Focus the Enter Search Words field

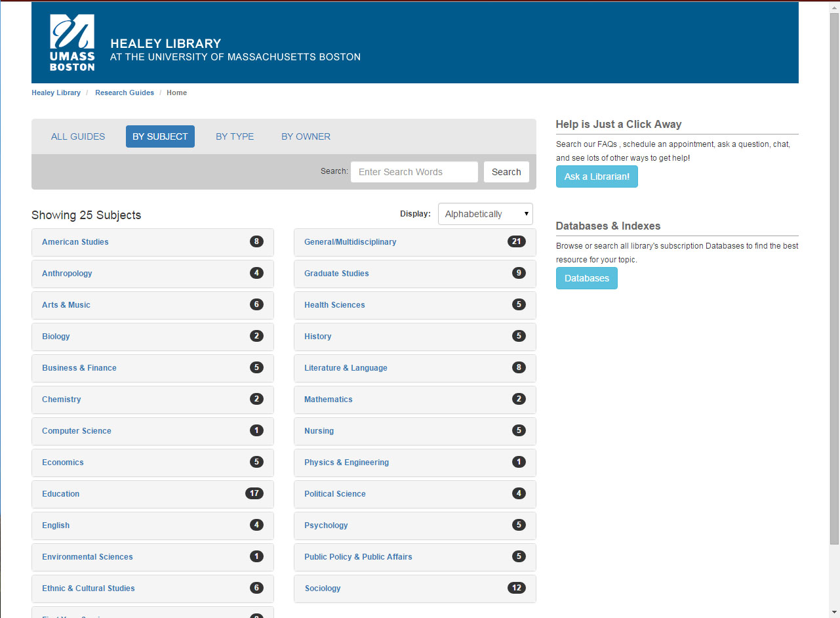(414, 172)
